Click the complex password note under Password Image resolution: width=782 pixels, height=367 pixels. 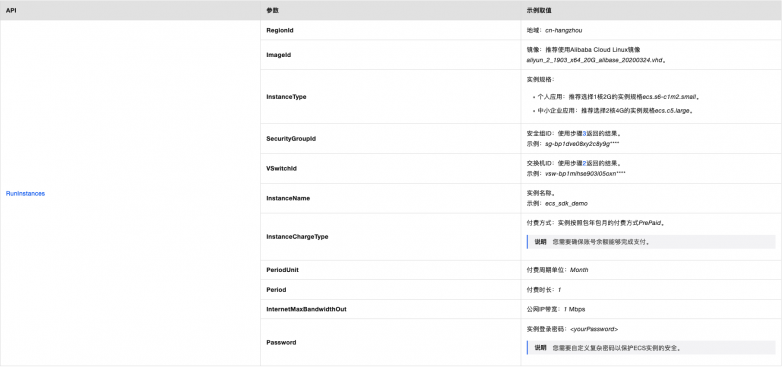coord(651,348)
